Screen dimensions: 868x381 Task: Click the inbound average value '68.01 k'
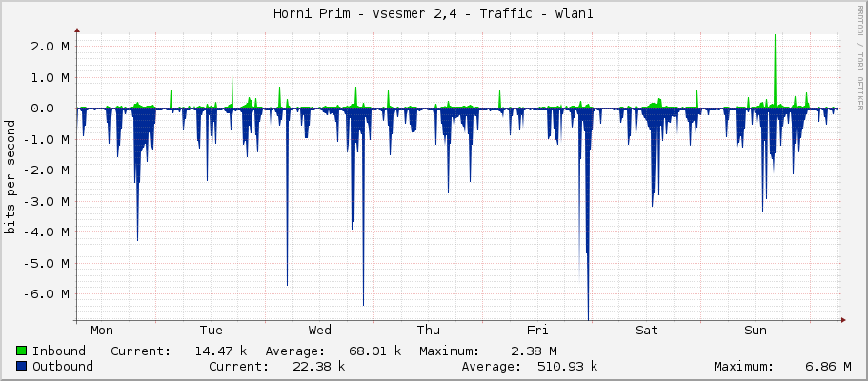pos(375,351)
